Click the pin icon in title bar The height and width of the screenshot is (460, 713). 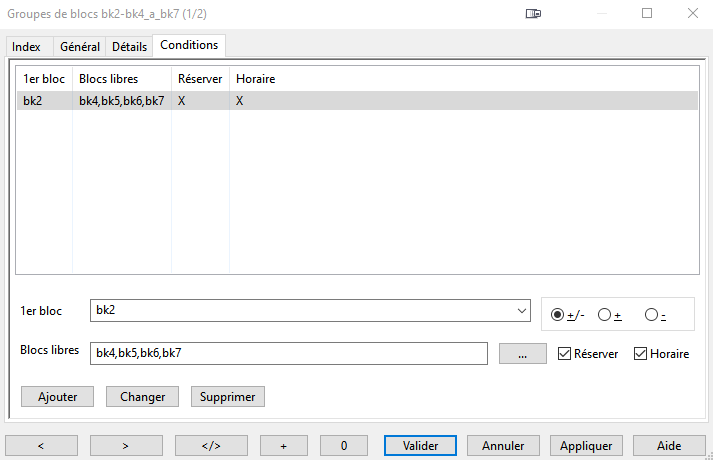[x=533, y=14]
